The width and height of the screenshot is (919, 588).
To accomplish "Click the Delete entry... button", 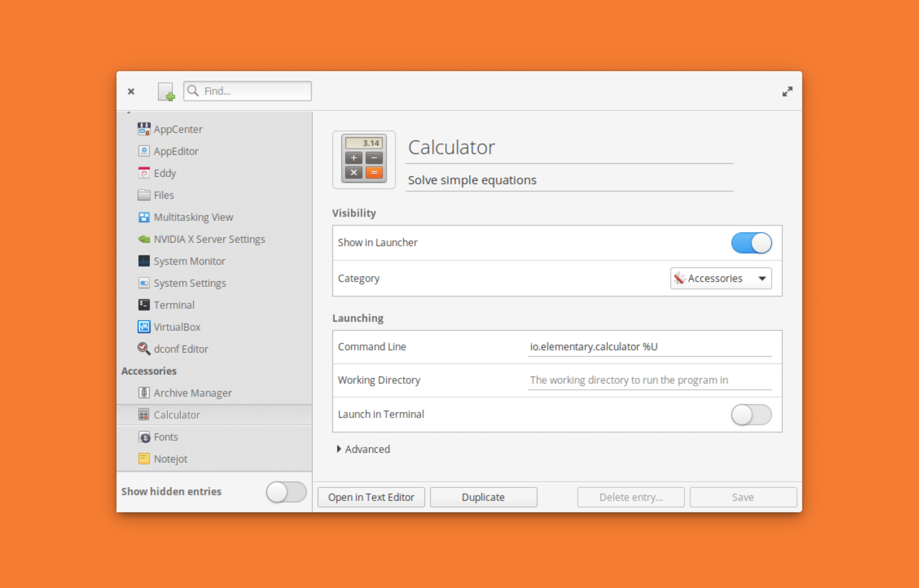I will pos(631,497).
